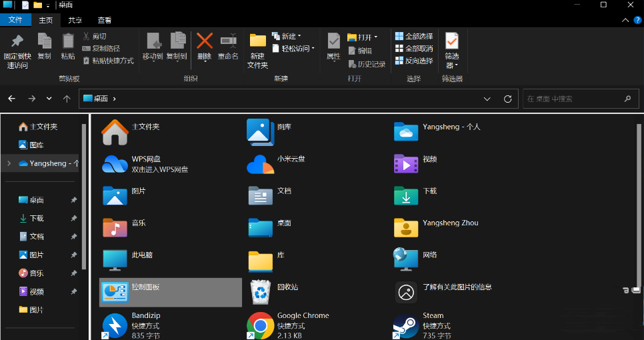Open the Steam shortcut
The width and height of the screenshot is (644, 340).
pyautogui.click(x=405, y=325)
